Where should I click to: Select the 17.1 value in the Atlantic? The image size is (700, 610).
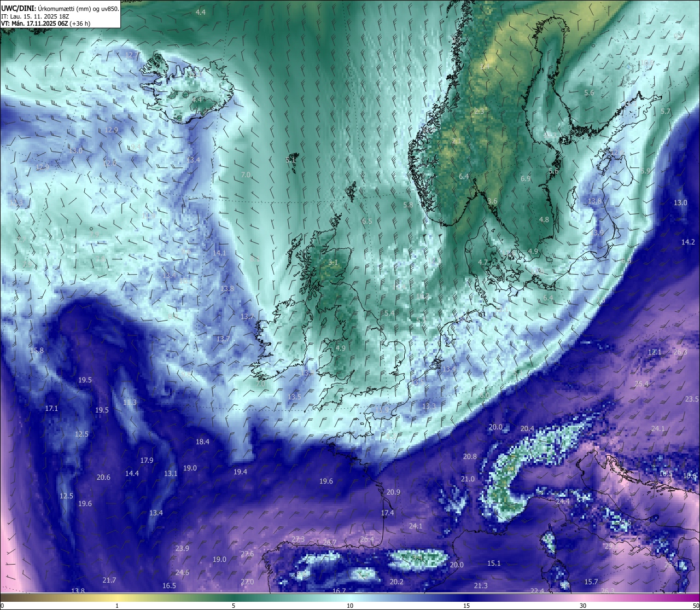click(51, 408)
